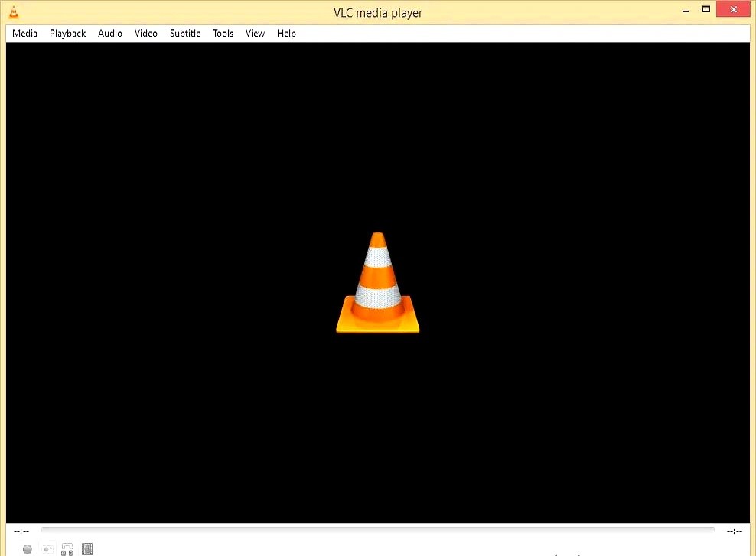The height and width of the screenshot is (556, 756).
Task: Open the Playback menu
Action: pos(67,33)
